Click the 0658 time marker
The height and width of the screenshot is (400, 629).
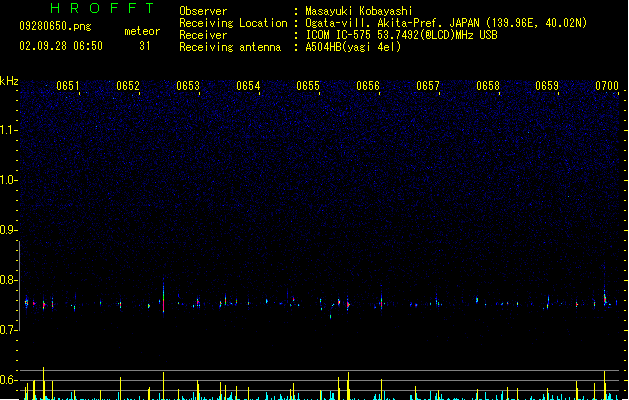(488, 86)
